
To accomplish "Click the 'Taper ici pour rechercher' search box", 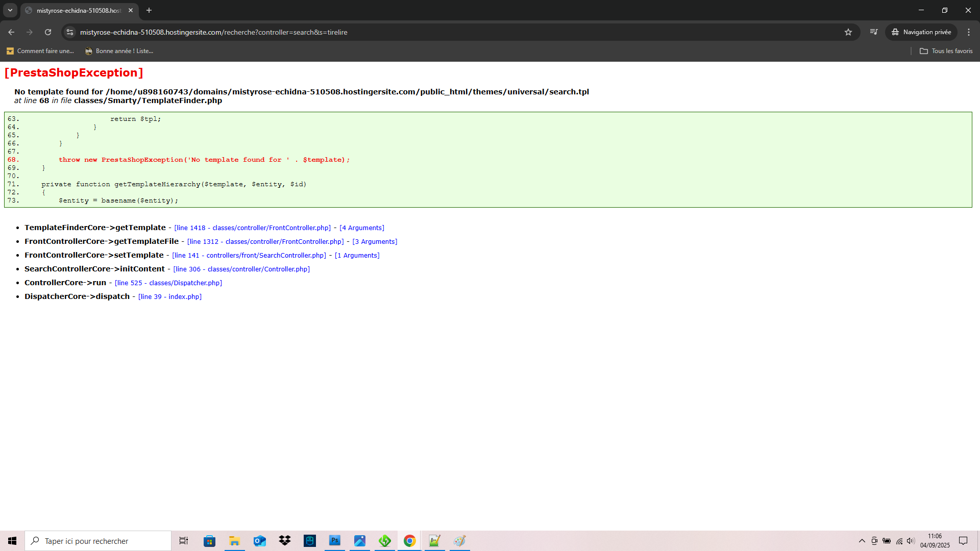I will [x=98, y=541].
